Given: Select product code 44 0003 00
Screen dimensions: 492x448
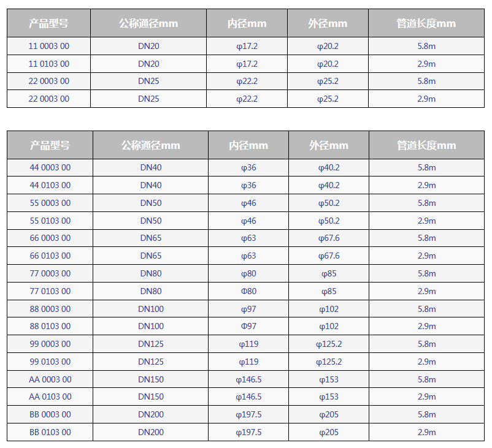Looking at the screenshot, I should tap(50, 167).
